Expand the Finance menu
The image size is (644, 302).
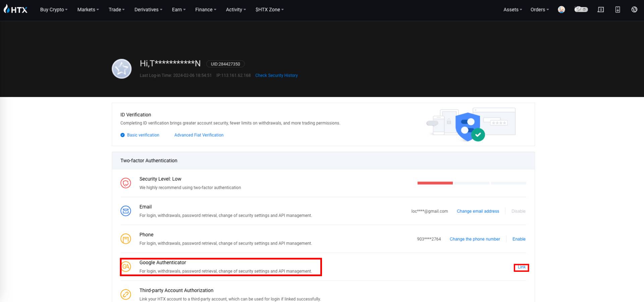(x=206, y=10)
